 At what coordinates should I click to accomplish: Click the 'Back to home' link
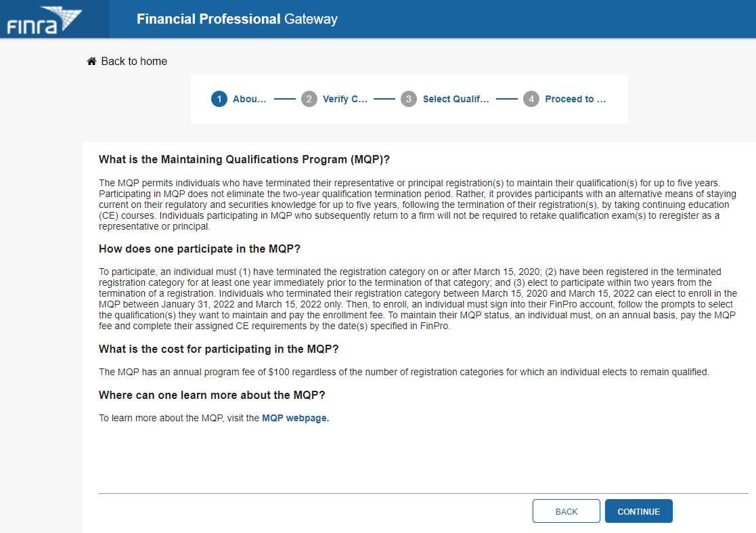tap(134, 62)
